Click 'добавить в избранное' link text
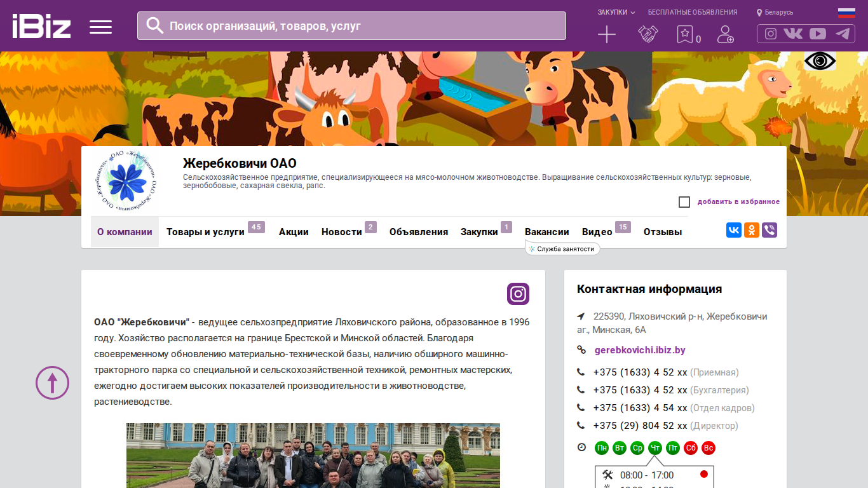Screen dimensions: 868x488 (738, 202)
